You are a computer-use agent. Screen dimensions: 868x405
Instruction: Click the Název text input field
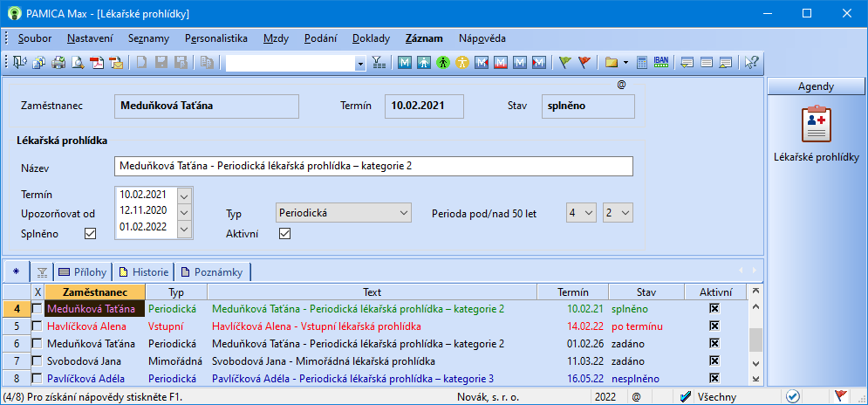[x=373, y=166]
